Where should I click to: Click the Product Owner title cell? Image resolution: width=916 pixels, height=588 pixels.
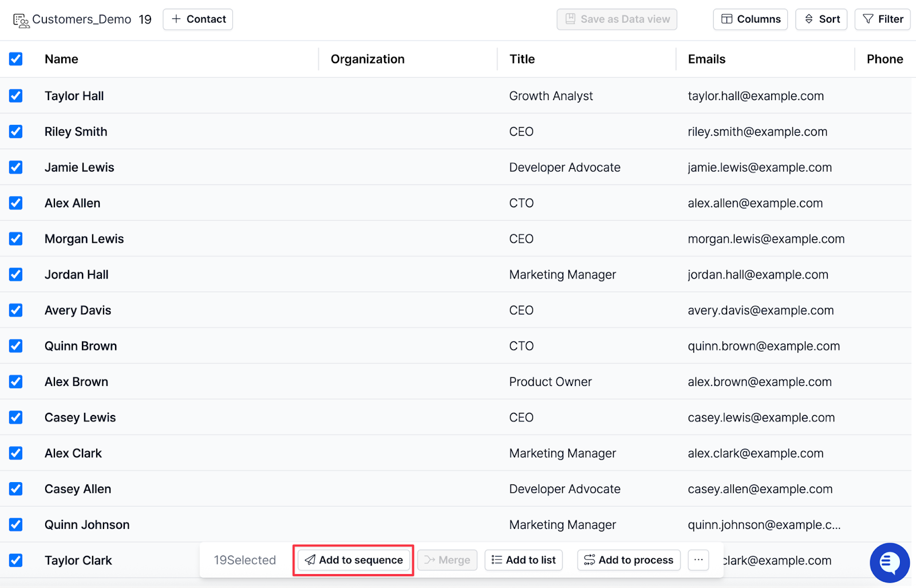[x=550, y=382]
